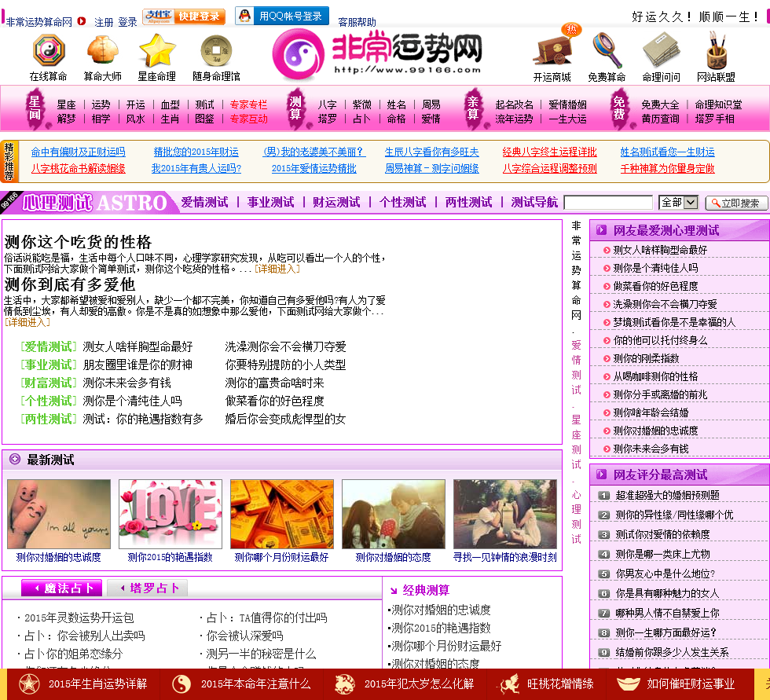Image resolution: width=770 pixels, height=700 pixels.
Task: Open the 客服帮助 link
Action: coord(357,22)
